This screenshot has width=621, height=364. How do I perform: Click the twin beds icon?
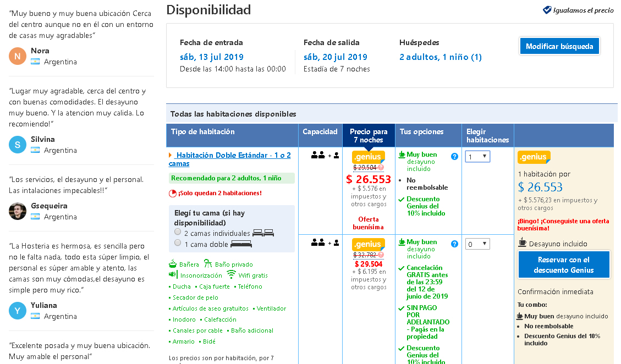(x=263, y=233)
